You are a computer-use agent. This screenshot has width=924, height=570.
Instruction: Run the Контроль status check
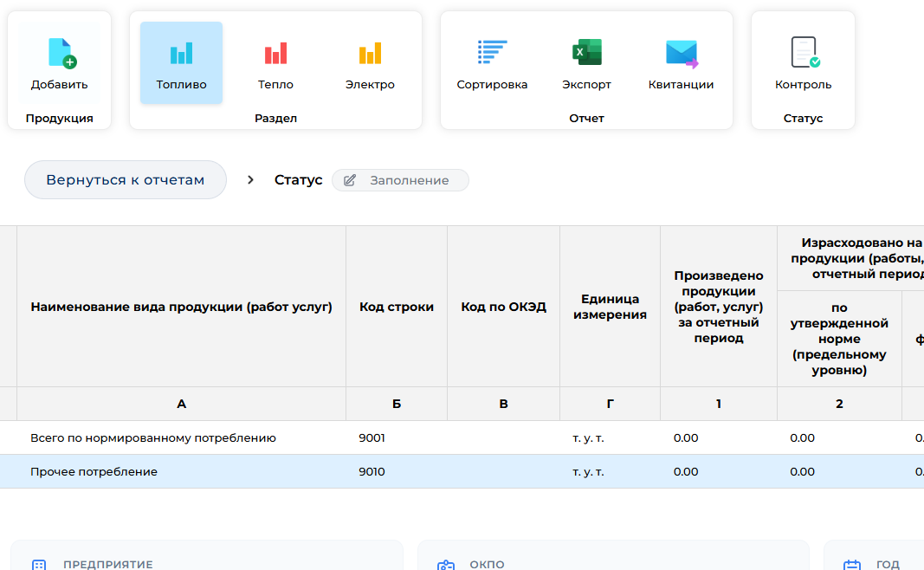(804, 54)
